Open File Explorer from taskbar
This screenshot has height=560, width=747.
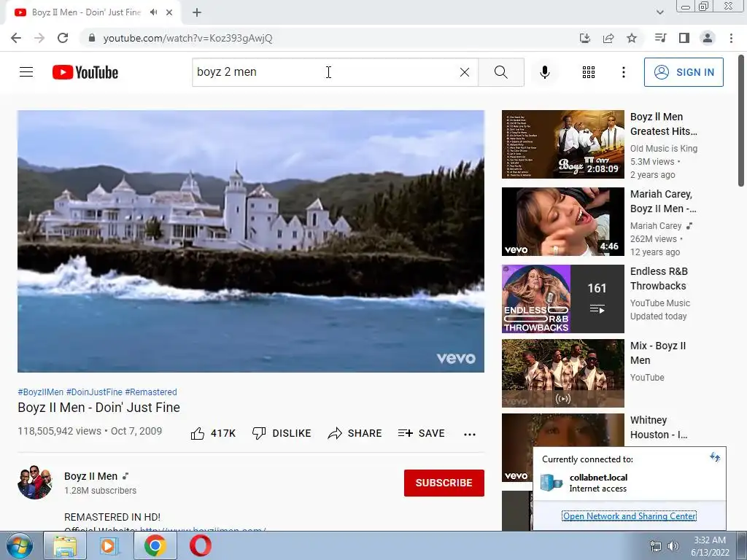click(x=65, y=545)
